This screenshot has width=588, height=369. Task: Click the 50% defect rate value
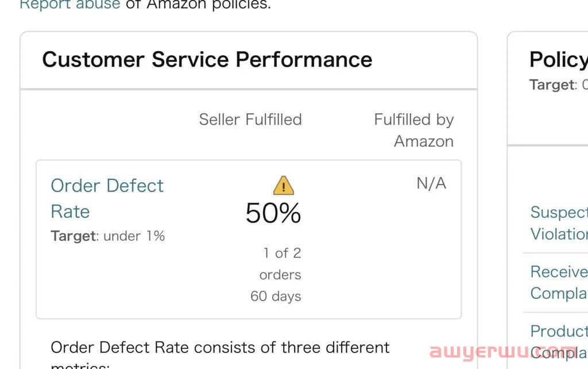coord(273,213)
